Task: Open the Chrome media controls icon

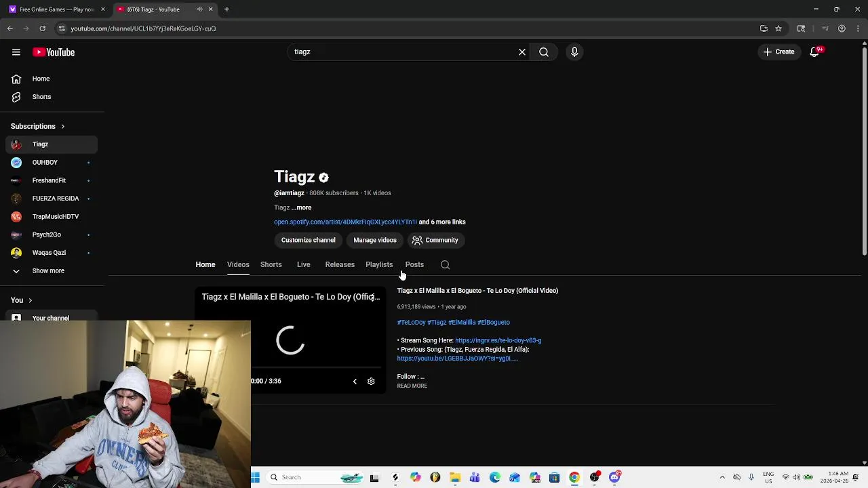Action: 825,28
